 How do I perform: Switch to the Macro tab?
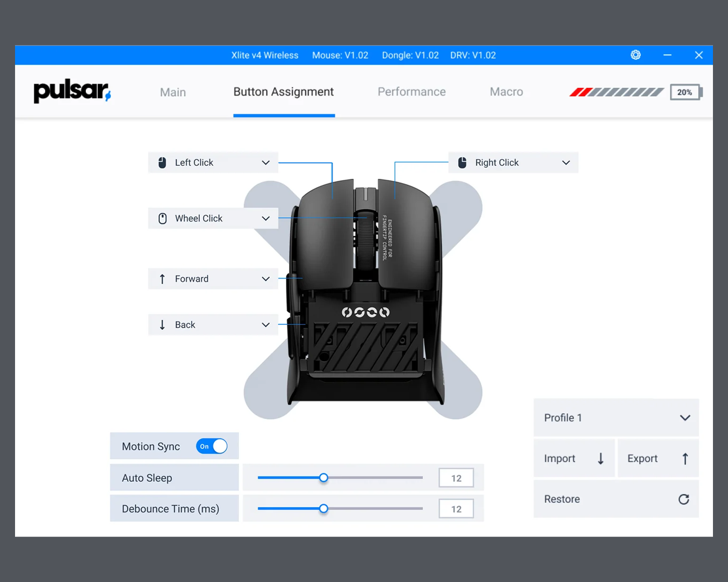coord(506,92)
